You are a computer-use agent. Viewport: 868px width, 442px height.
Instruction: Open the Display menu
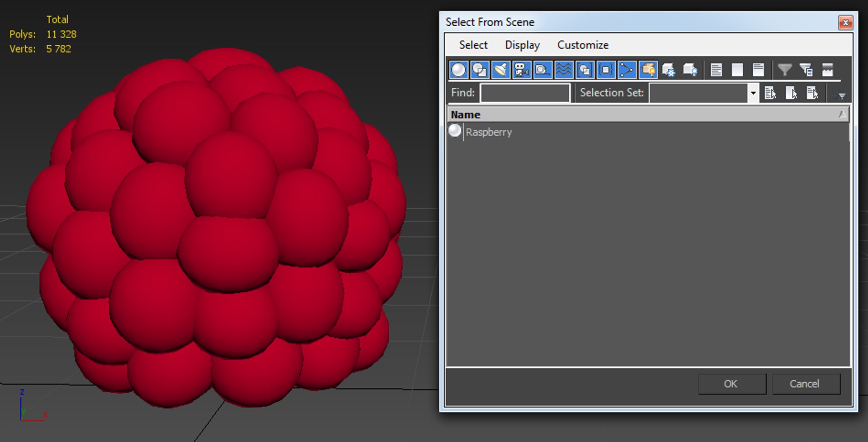[x=522, y=45]
